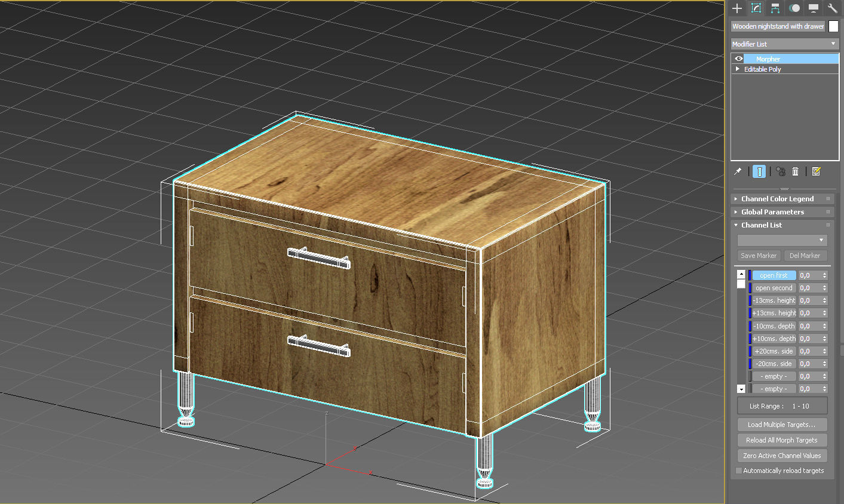Click Load Multiple Targets button
The image size is (844, 504).
[x=782, y=425]
